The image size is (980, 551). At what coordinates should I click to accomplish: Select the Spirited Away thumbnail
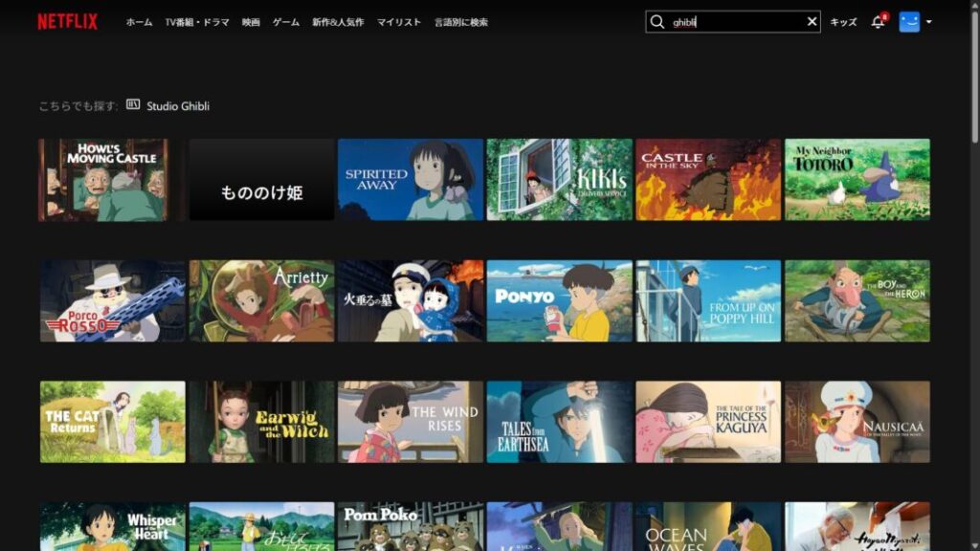pyautogui.click(x=411, y=180)
